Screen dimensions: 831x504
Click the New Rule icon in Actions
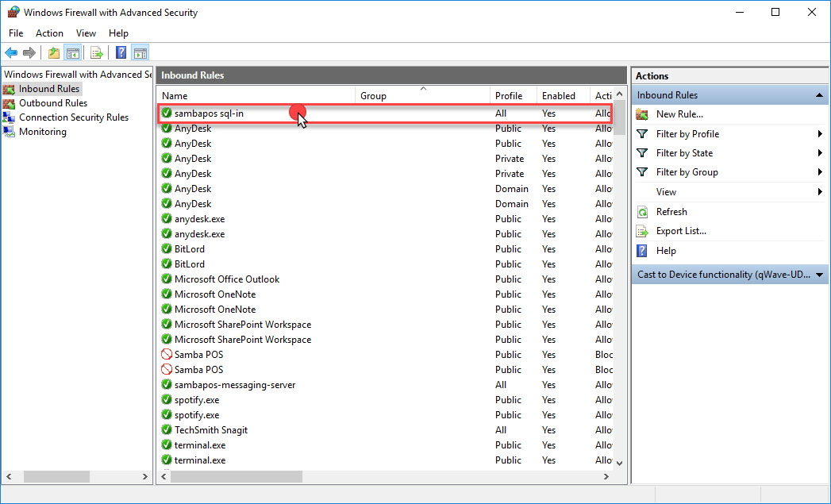(643, 114)
